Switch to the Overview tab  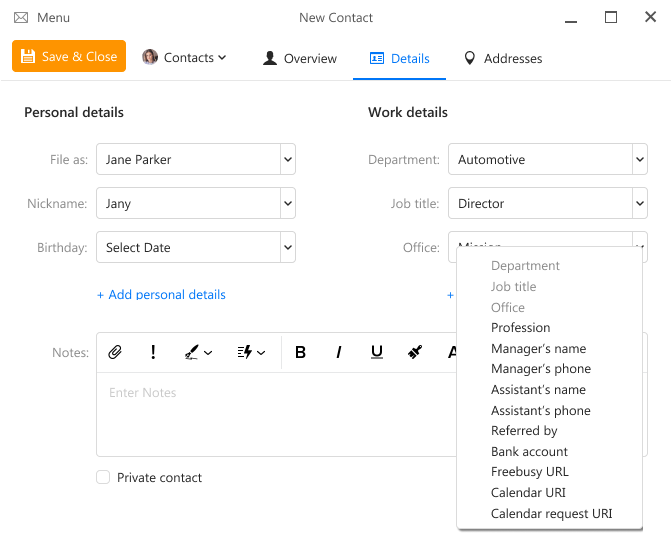300,58
